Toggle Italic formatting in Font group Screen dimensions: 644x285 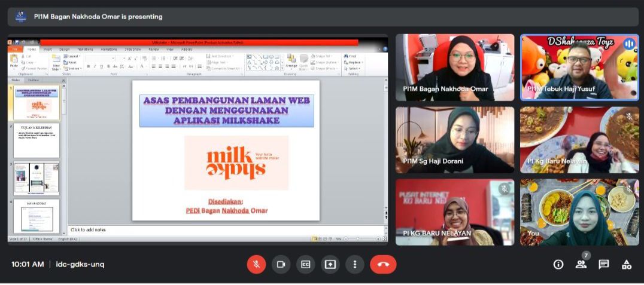pos(95,66)
